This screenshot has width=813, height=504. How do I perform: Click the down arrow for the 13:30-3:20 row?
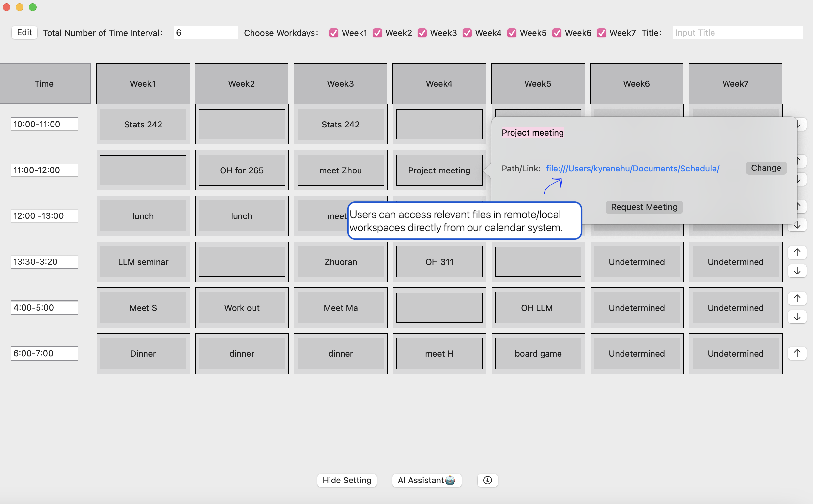tap(797, 271)
